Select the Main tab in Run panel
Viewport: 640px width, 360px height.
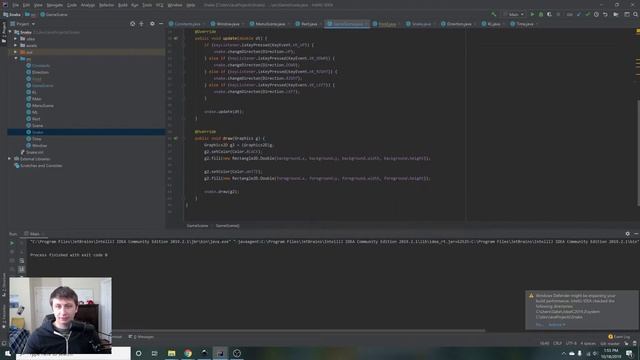34,234
